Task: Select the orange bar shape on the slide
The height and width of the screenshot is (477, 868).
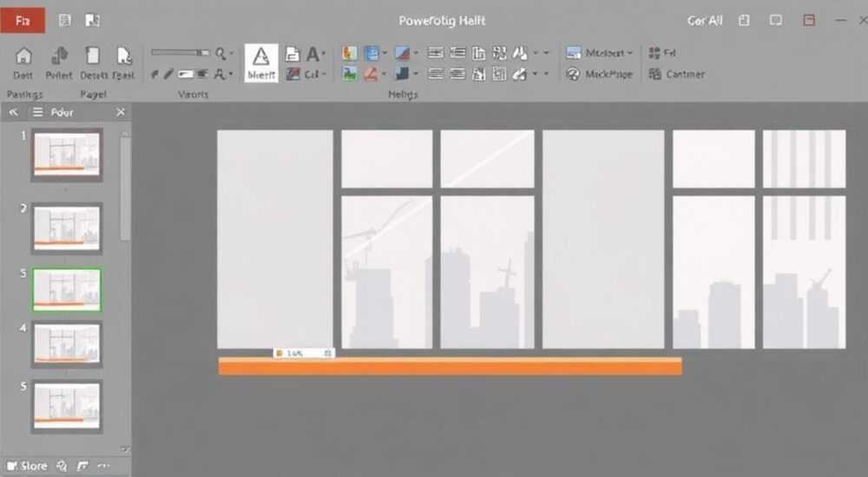Action: coord(450,366)
